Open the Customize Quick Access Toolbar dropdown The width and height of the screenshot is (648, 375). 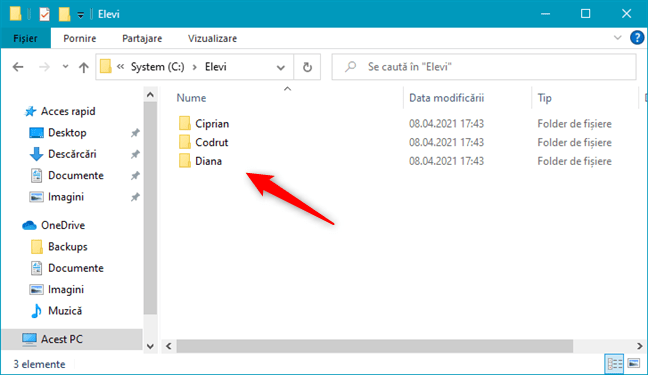(x=81, y=15)
